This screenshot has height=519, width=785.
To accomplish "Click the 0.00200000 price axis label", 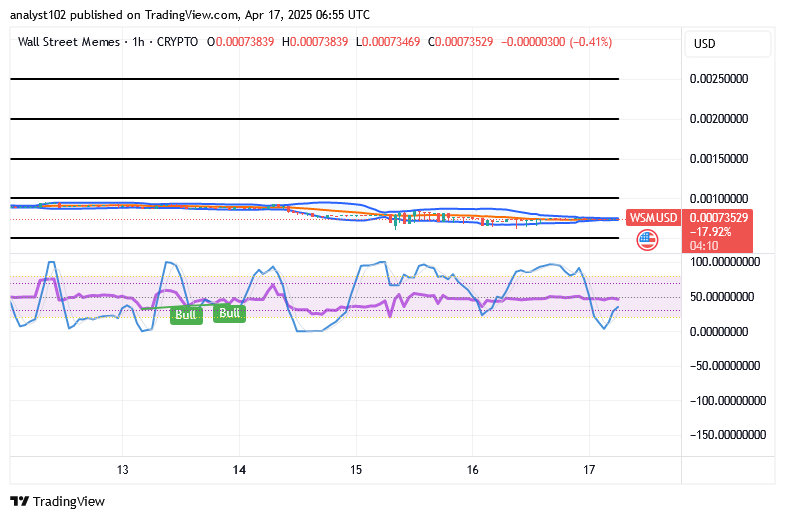I will click(719, 119).
